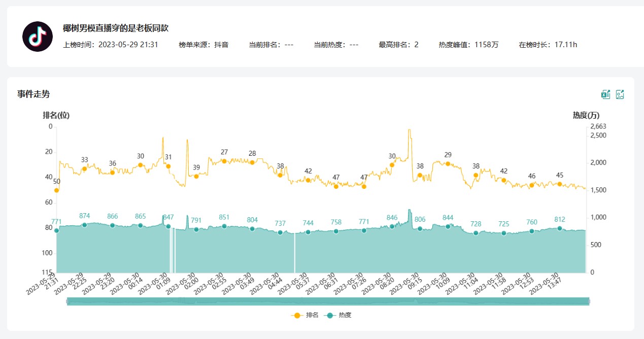Click the rank point labeled 50

pos(57,190)
